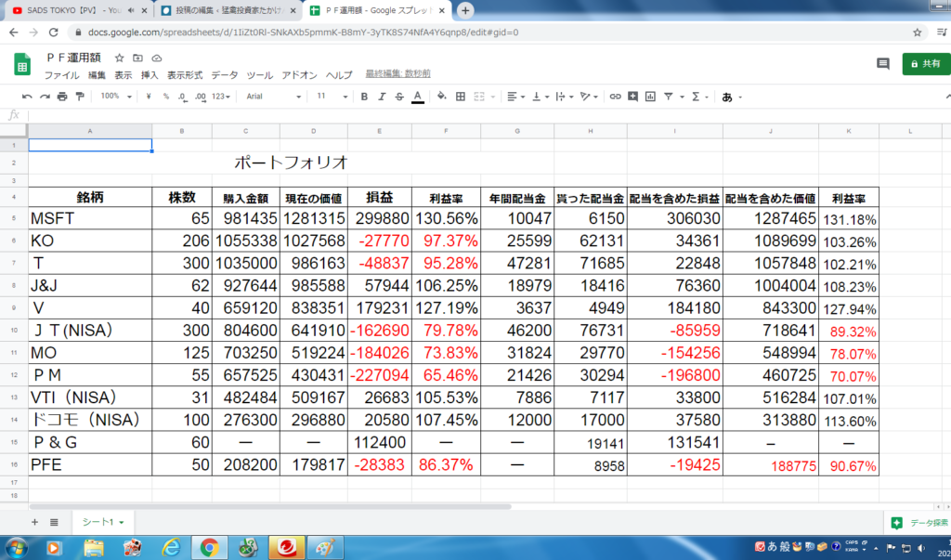Bookmark this page with the star
The image size is (951, 560).
click(x=917, y=33)
